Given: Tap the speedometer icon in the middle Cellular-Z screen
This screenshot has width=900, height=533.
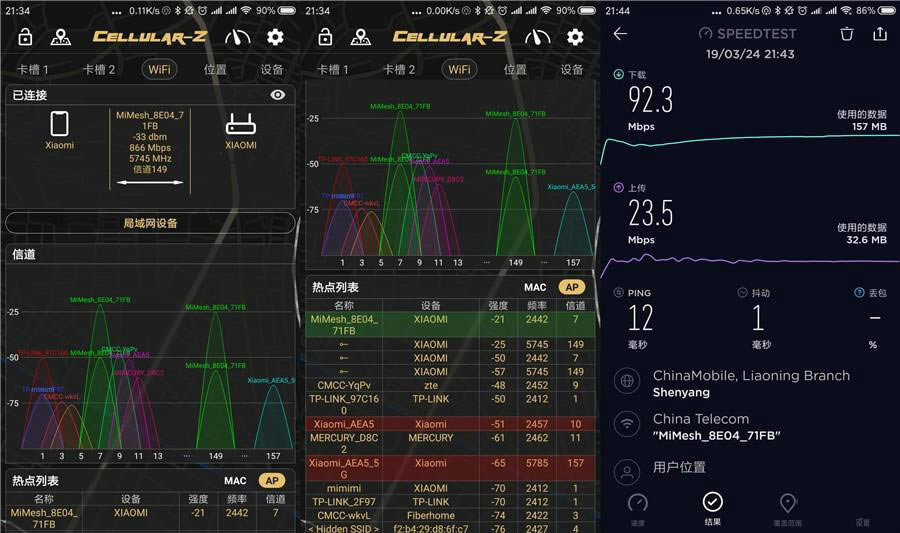Looking at the screenshot, I should tap(537, 37).
